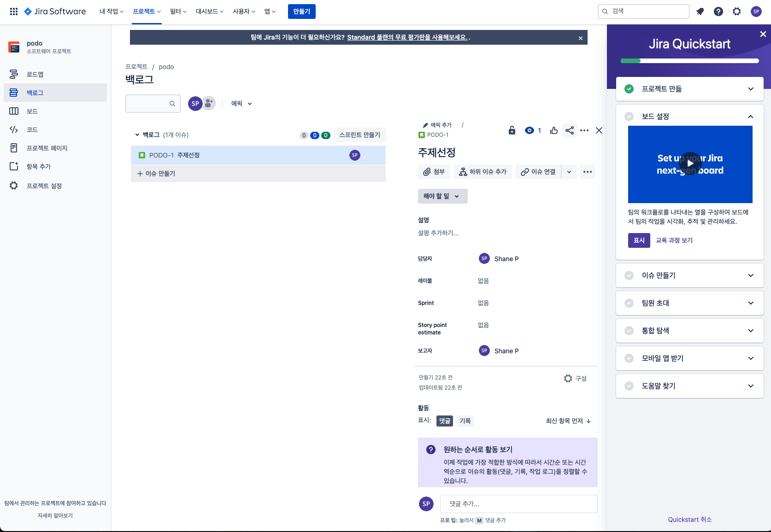The width and height of the screenshot is (771, 532).
Task: Click + 이슈 만들기 in backlog
Action: pyautogui.click(x=258, y=174)
